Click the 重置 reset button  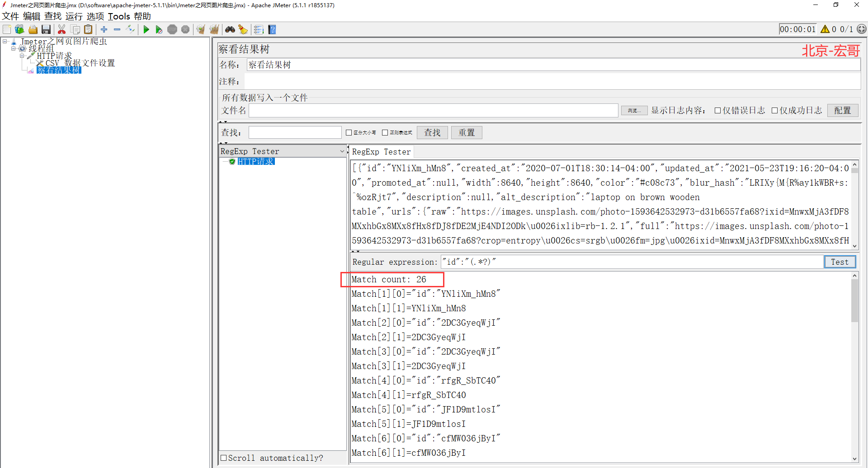tap(467, 132)
